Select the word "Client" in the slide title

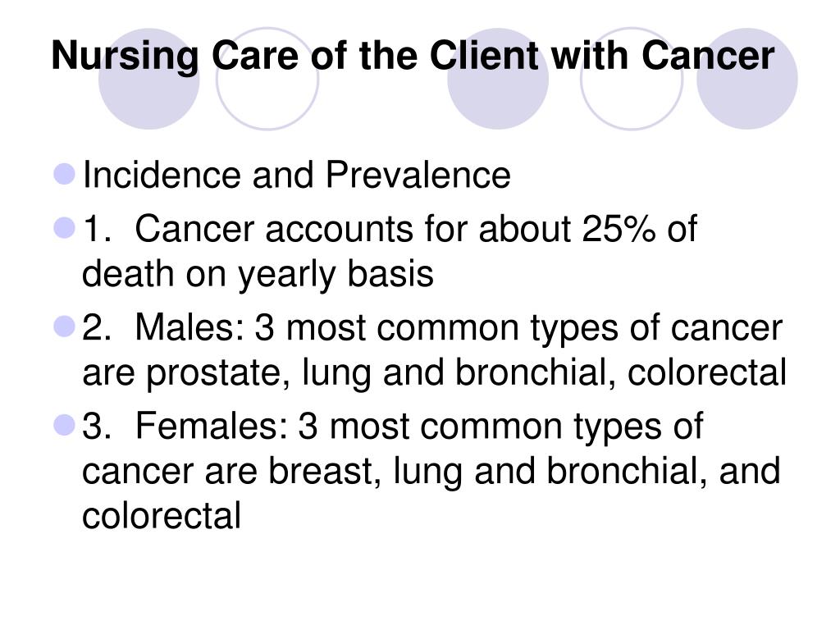[x=484, y=55]
